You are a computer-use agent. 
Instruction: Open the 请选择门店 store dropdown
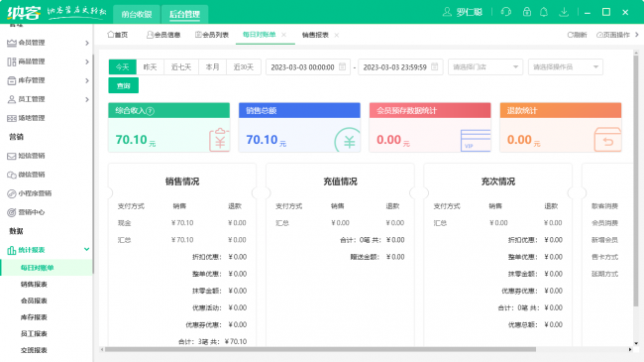485,67
